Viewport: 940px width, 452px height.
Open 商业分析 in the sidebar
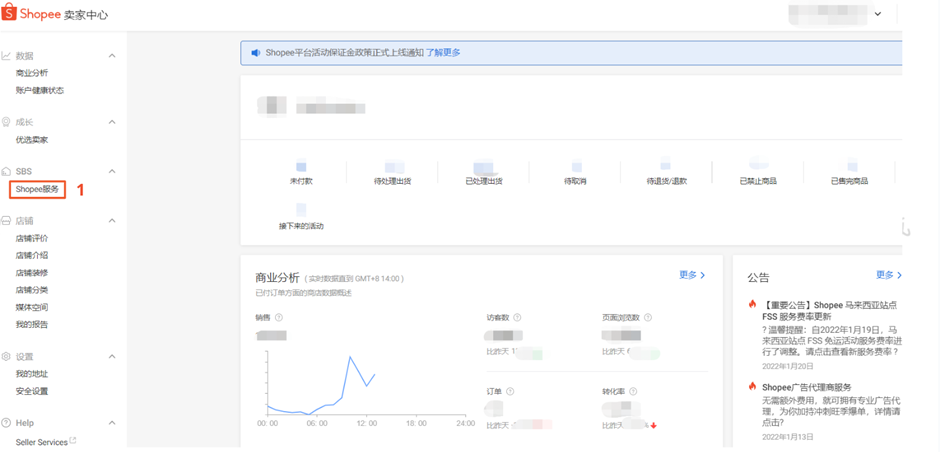32,73
